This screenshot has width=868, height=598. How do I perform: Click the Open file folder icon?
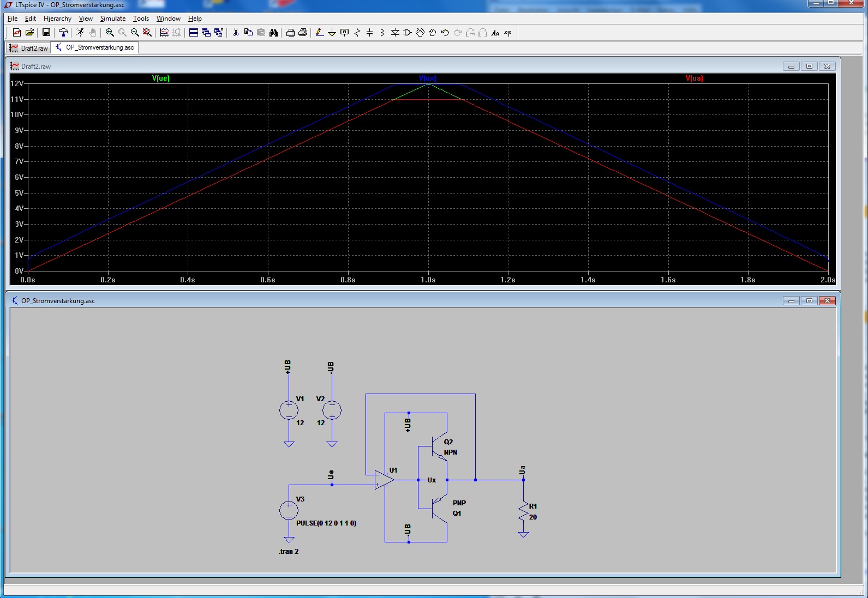click(30, 33)
